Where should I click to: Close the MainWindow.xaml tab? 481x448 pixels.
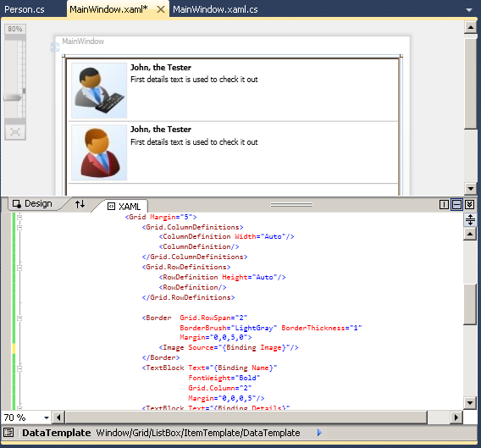[x=161, y=9]
